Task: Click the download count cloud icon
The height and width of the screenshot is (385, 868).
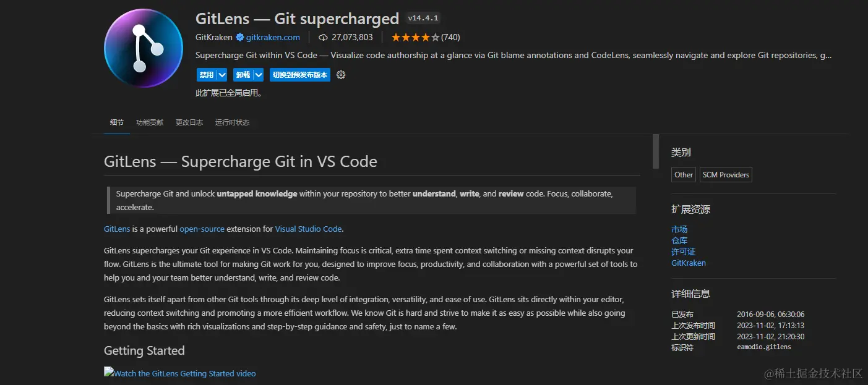Action: coord(323,37)
